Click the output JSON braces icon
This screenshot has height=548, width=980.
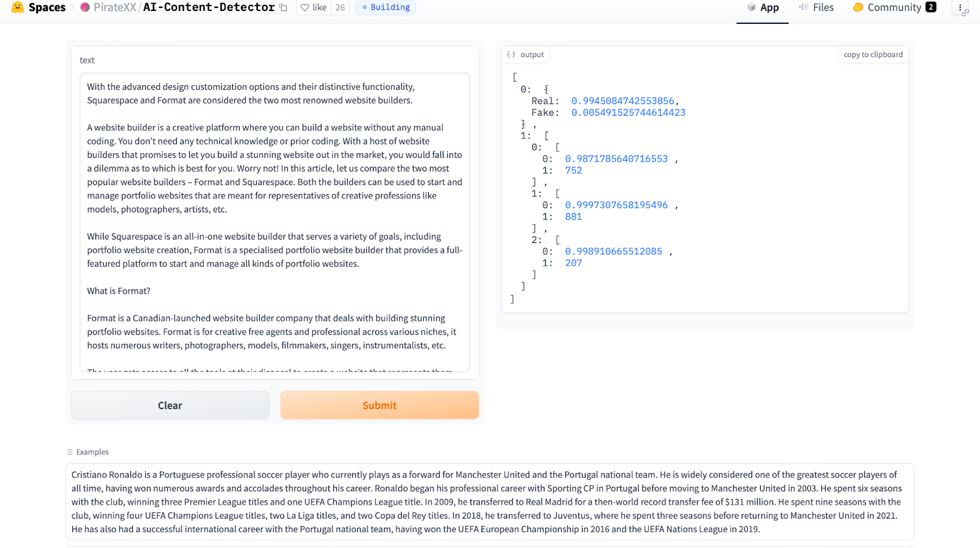[x=511, y=54]
